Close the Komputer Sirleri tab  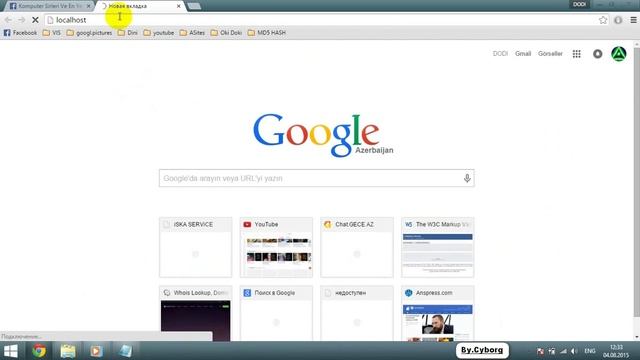[x=89, y=6]
